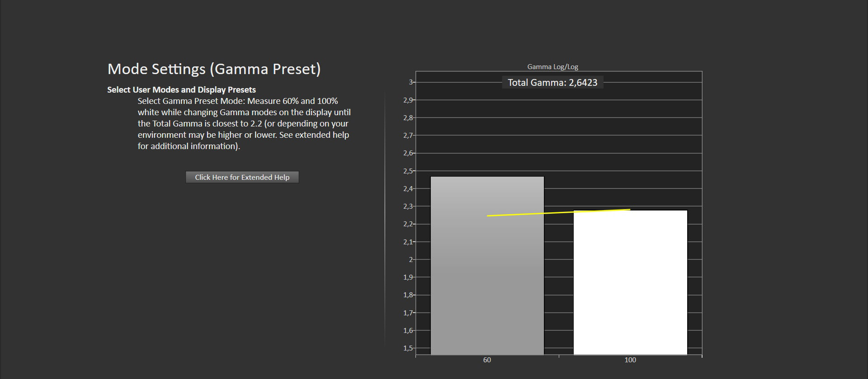The image size is (868, 379).
Task: Click the y-axis value '1,5'
Action: [408, 348]
